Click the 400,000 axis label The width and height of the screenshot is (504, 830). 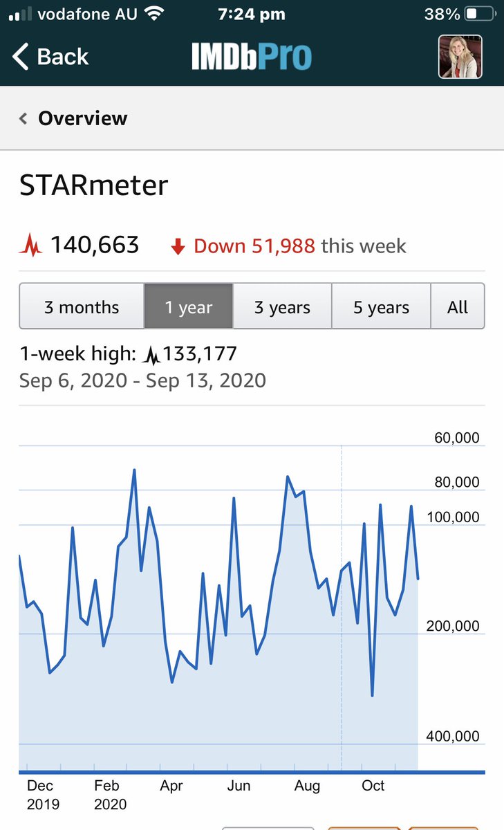(454, 737)
